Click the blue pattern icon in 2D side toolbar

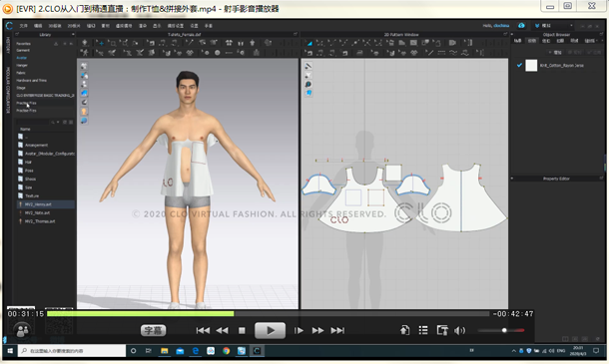(x=308, y=93)
